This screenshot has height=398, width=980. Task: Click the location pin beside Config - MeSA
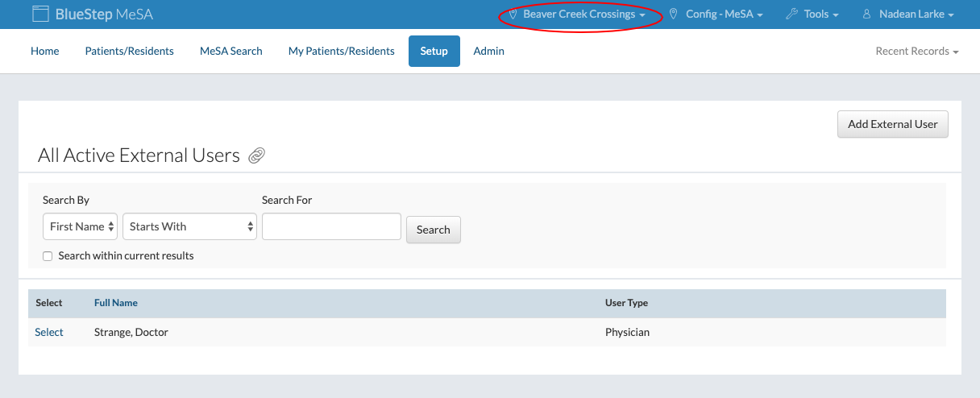click(673, 15)
